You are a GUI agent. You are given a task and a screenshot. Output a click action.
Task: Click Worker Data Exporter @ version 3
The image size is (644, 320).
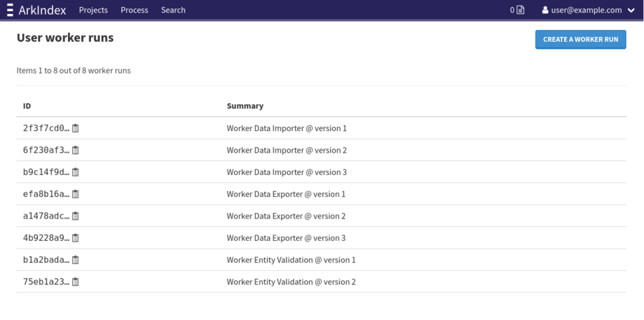pos(287,238)
